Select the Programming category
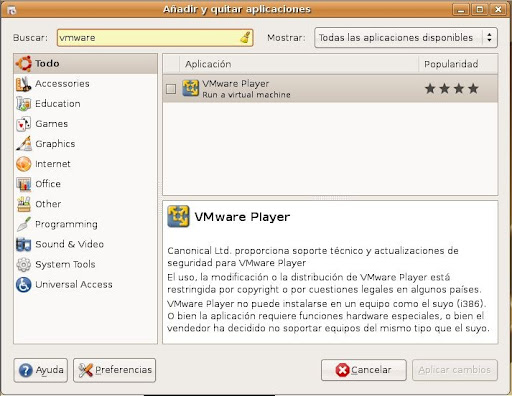Screen dimensions: 512x396 [x=86, y=224]
